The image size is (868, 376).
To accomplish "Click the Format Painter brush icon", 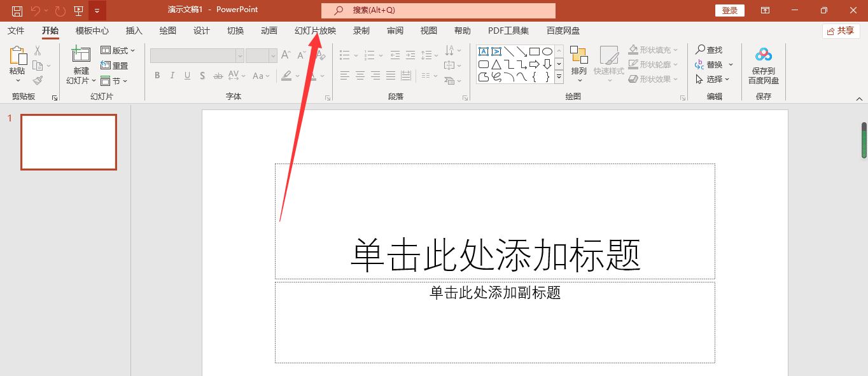I will click(38, 81).
